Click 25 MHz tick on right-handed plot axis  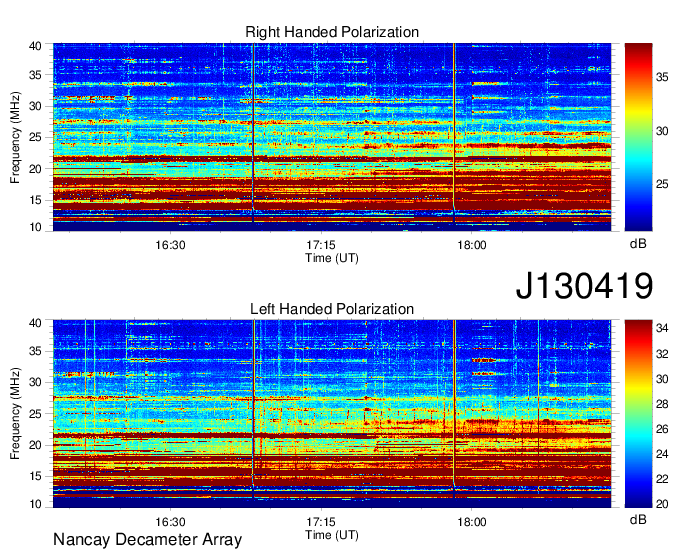tap(35, 137)
